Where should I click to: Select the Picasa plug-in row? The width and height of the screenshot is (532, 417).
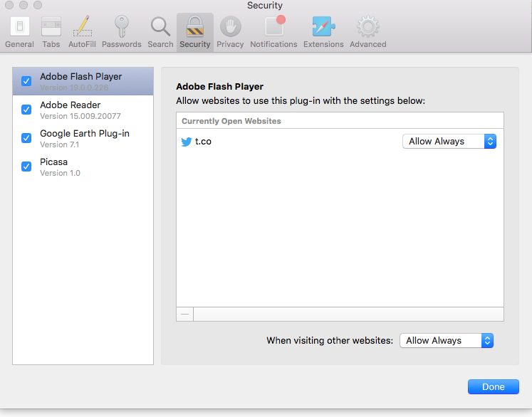[83, 167]
